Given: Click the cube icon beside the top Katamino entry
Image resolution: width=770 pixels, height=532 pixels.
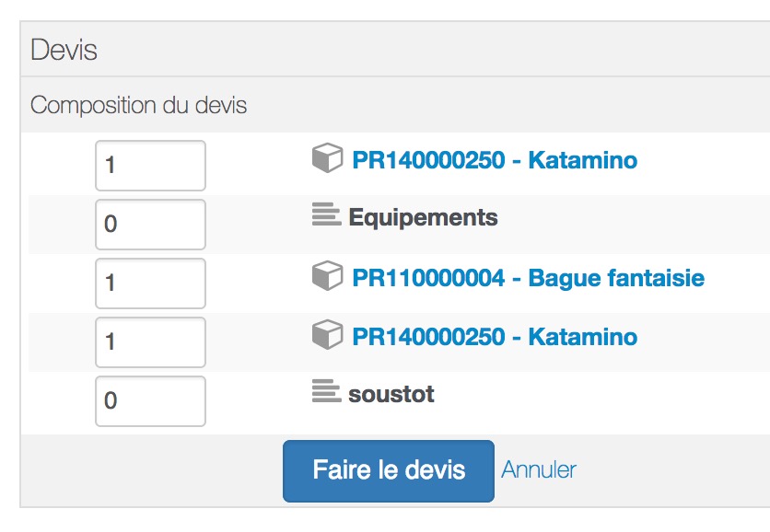Looking at the screenshot, I should click(x=327, y=157).
